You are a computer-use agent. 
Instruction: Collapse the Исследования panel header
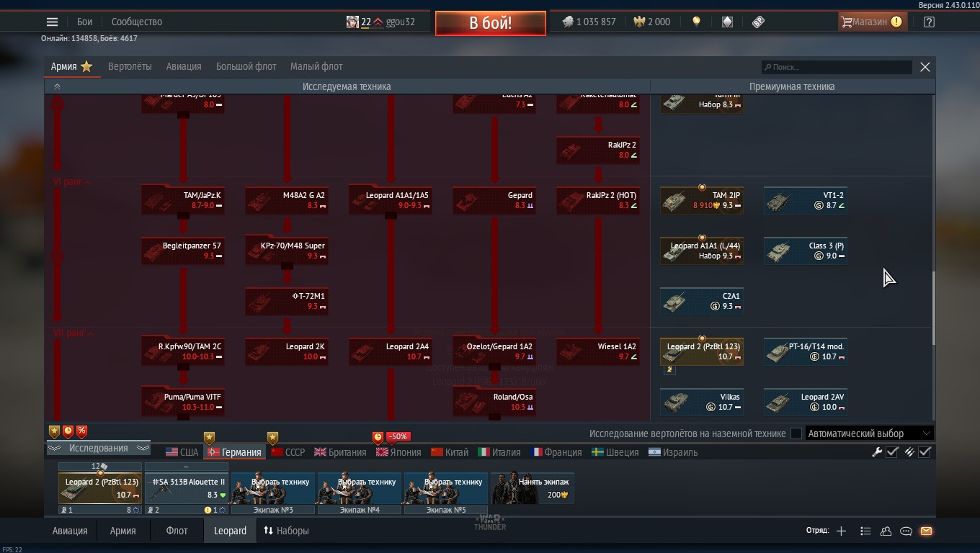tap(98, 448)
